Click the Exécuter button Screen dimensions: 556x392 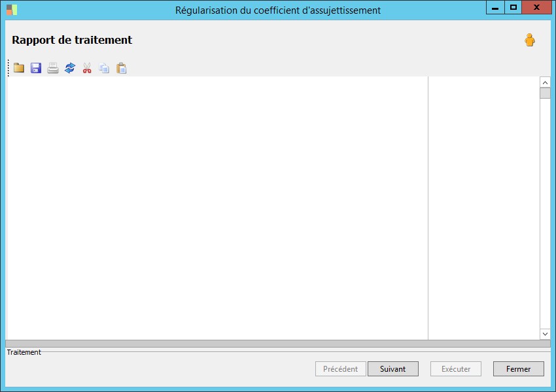tap(456, 369)
